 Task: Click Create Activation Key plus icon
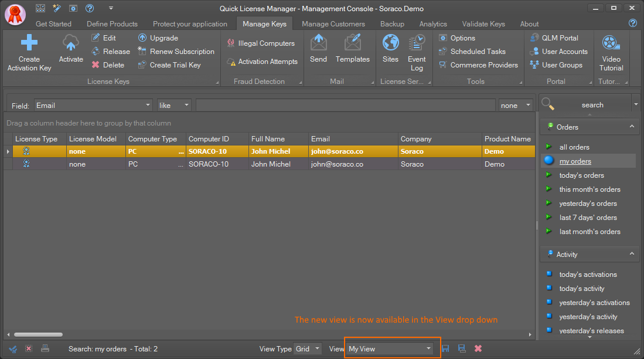point(29,43)
